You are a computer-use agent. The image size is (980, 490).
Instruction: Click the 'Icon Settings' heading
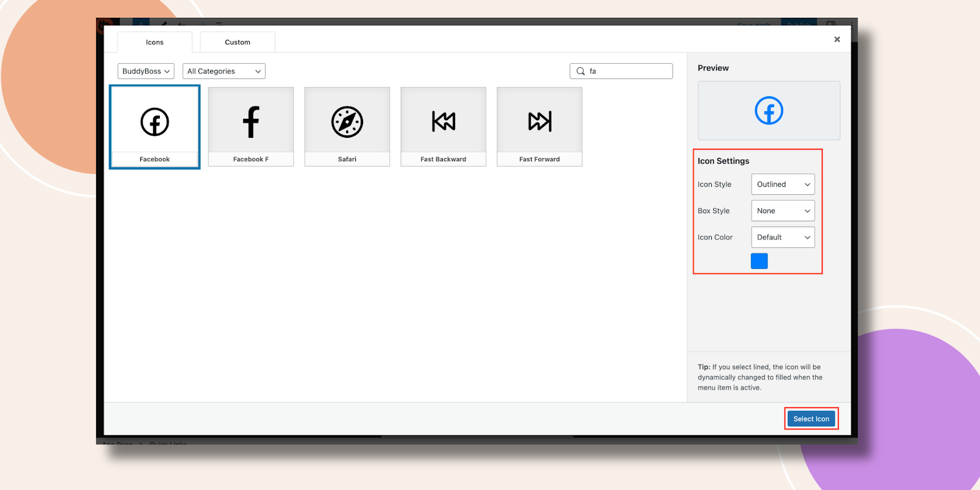tap(723, 161)
